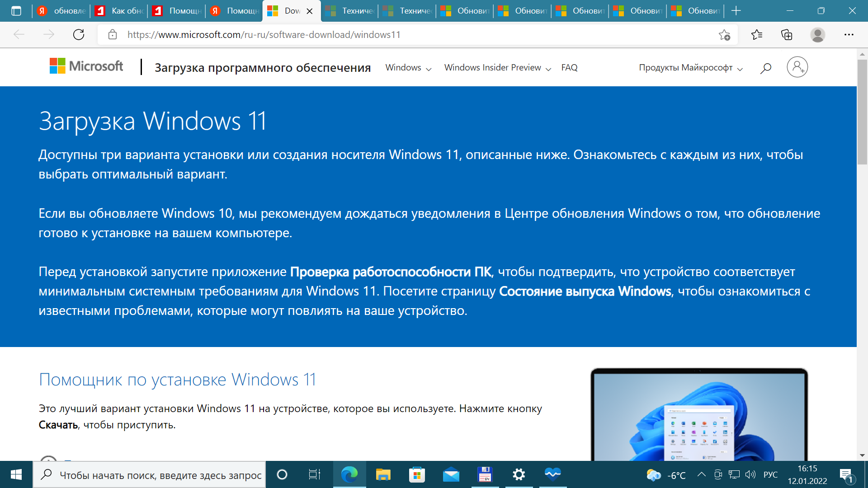Image resolution: width=868 pixels, height=488 pixels.
Task: Open the notification center
Action: (x=846, y=475)
